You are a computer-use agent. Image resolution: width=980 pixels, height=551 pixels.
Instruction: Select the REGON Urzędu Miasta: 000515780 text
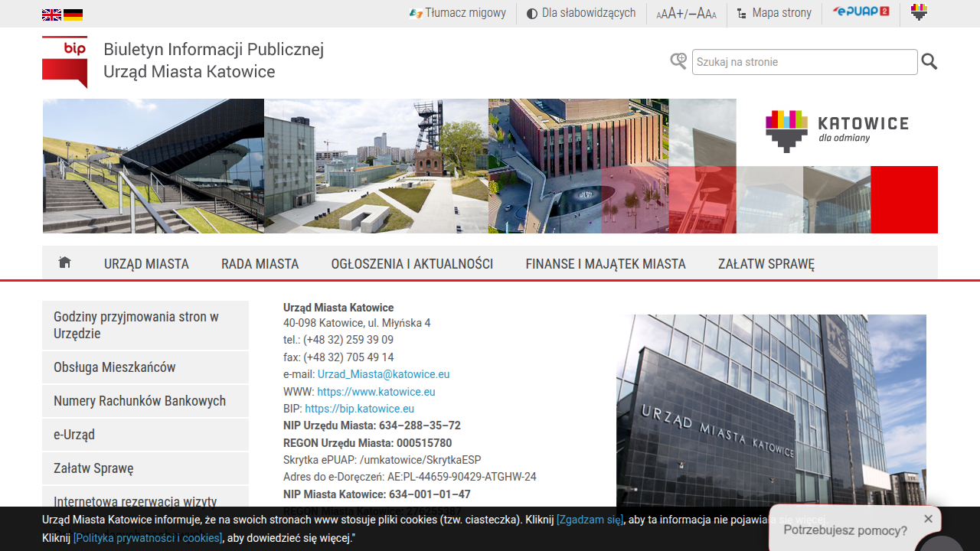click(x=367, y=443)
